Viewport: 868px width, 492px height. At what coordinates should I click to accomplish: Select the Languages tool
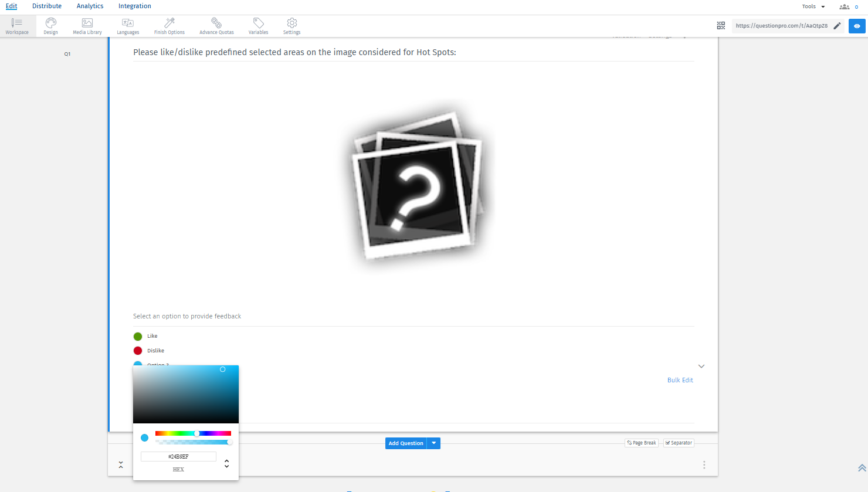(x=127, y=26)
